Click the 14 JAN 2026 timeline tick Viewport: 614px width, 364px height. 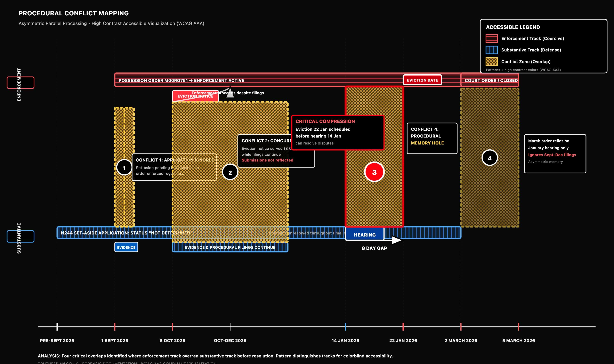(x=345, y=327)
